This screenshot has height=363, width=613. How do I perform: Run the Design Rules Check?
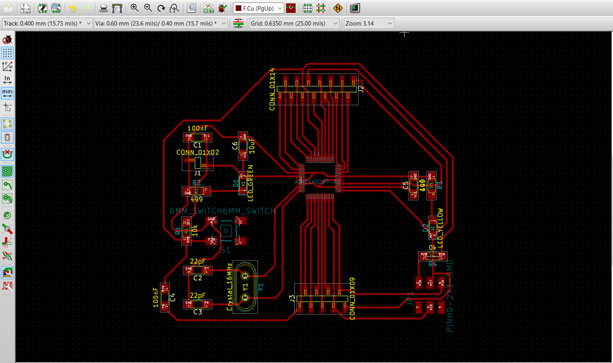[222, 8]
